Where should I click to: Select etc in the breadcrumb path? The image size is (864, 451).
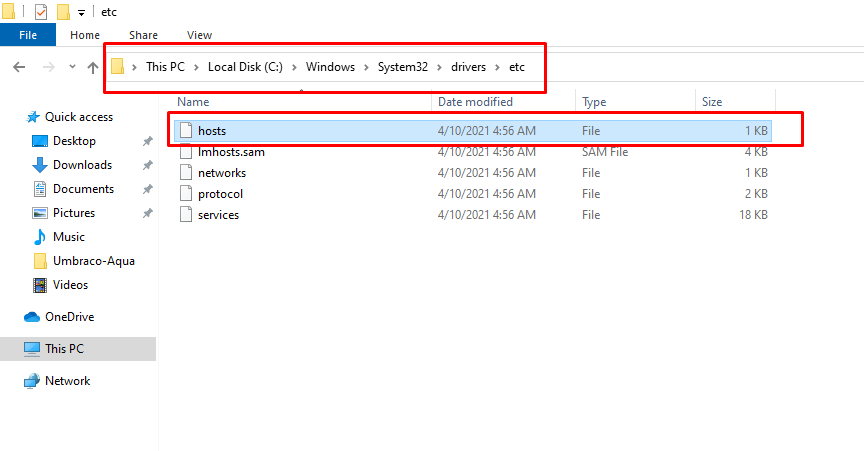click(517, 67)
